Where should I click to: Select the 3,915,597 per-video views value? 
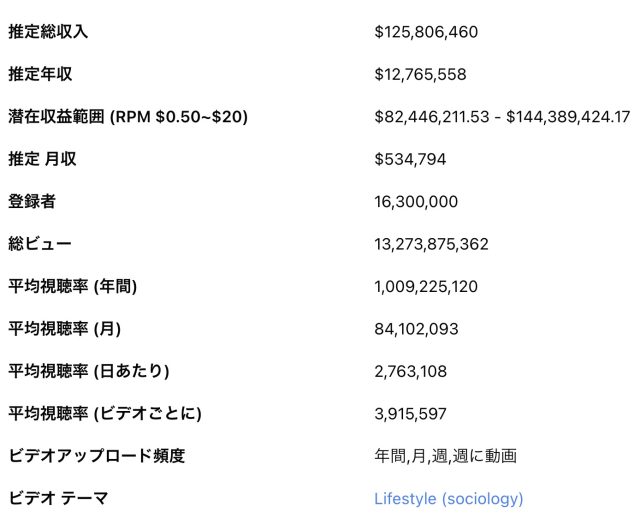411,413
